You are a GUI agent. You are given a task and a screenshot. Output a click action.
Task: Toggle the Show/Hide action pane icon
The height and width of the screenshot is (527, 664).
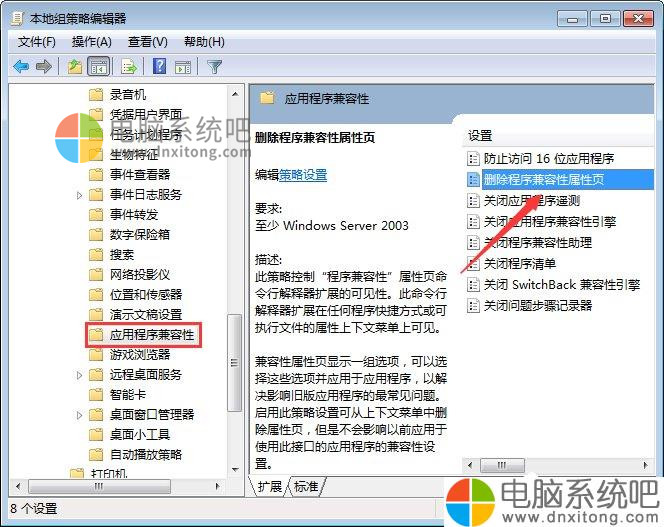(x=183, y=67)
